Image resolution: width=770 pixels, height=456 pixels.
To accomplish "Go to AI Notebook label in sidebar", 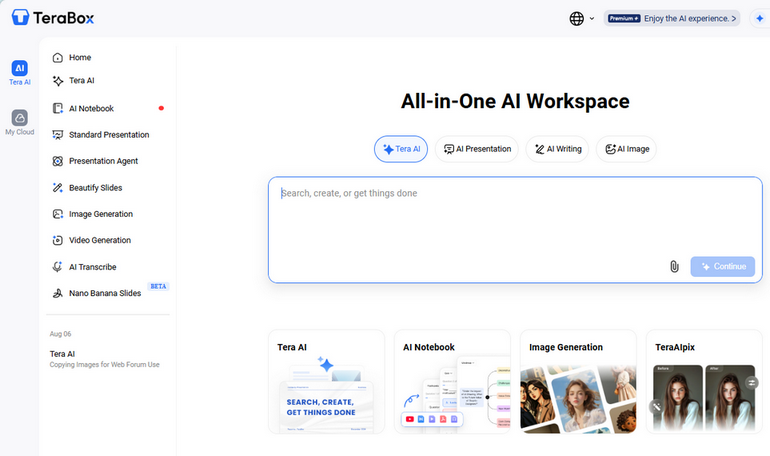I will point(91,108).
